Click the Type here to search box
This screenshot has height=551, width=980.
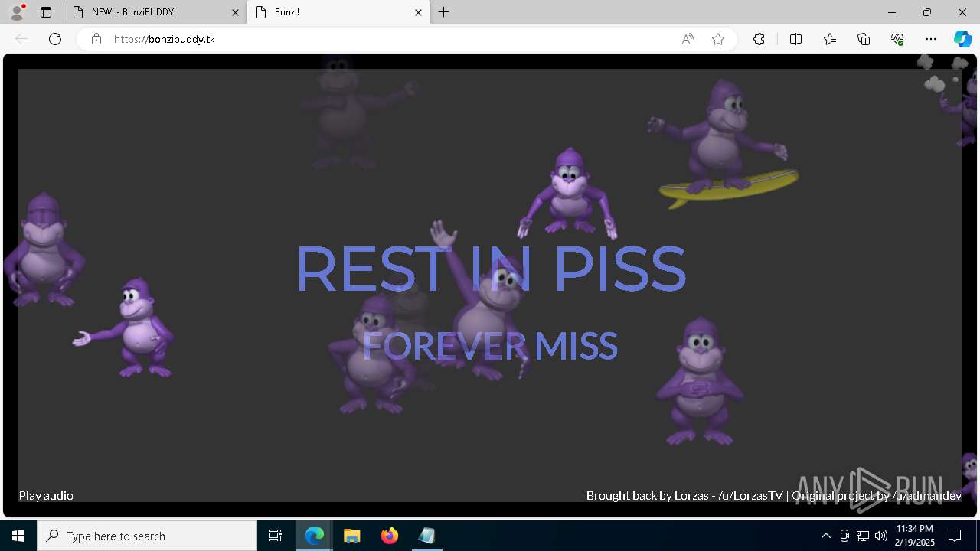(147, 536)
